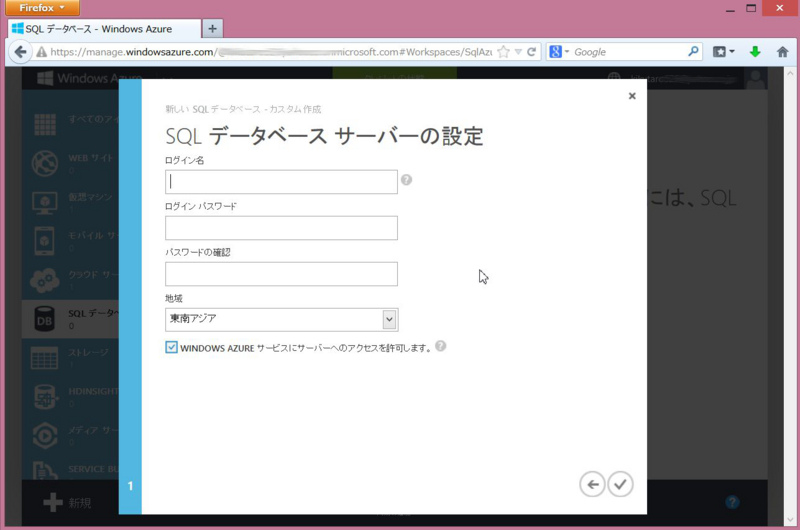Close the SQL database server settings dialog
The image size is (800, 530).
tap(632, 96)
